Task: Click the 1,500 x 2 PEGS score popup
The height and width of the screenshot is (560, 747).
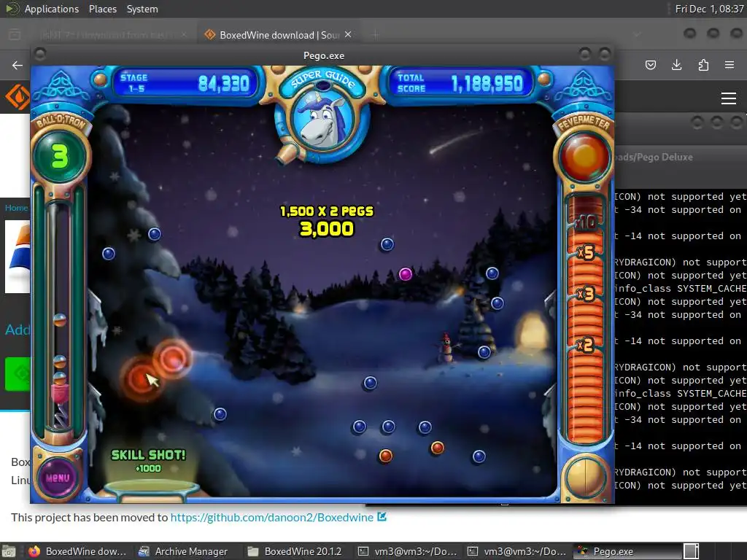Action: click(x=327, y=221)
